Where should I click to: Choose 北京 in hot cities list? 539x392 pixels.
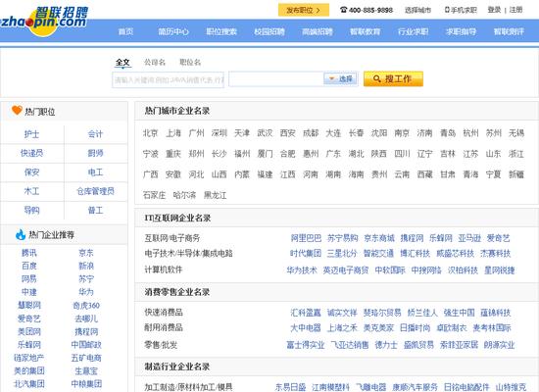(150, 133)
